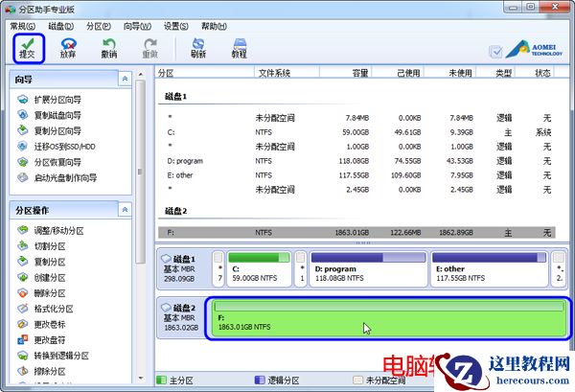The width and height of the screenshot is (575, 392).
Task: Open 分区恢复向导 wizard
Action: click(x=49, y=162)
